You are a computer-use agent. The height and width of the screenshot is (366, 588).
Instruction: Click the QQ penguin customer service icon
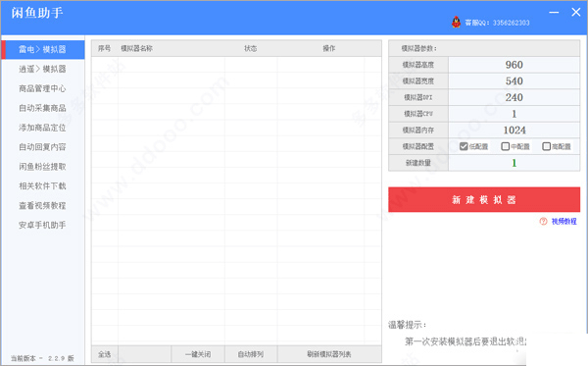pos(456,23)
